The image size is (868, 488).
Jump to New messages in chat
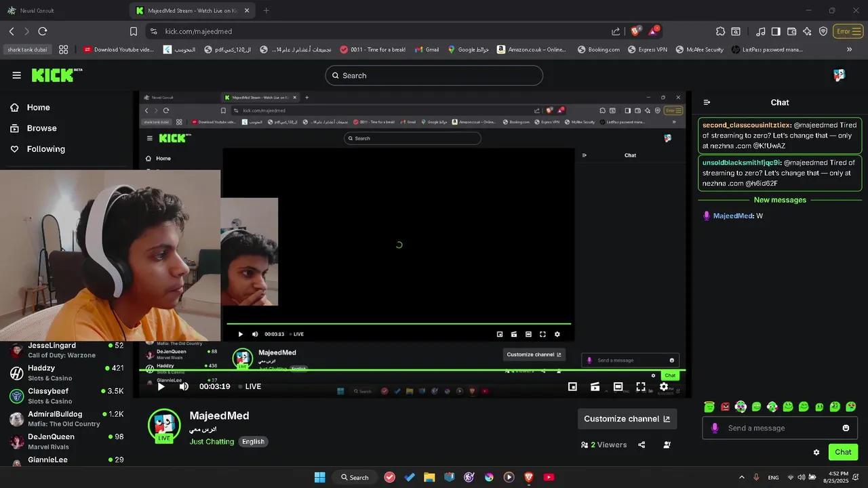pos(780,200)
